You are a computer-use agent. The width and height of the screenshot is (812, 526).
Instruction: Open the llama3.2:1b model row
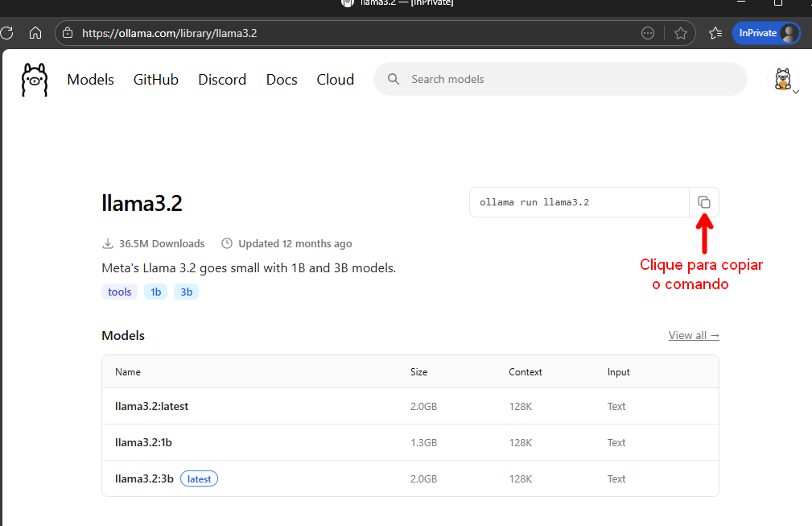click(x=142, y=442)
